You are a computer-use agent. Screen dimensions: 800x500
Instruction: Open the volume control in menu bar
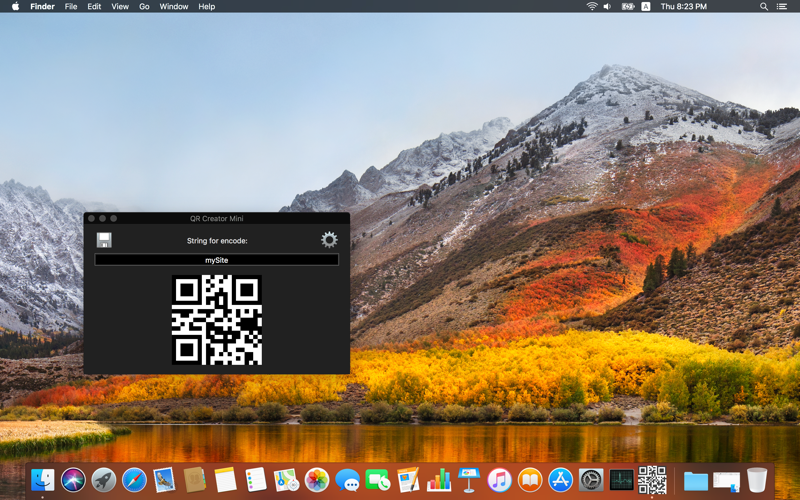click(607, 7)
